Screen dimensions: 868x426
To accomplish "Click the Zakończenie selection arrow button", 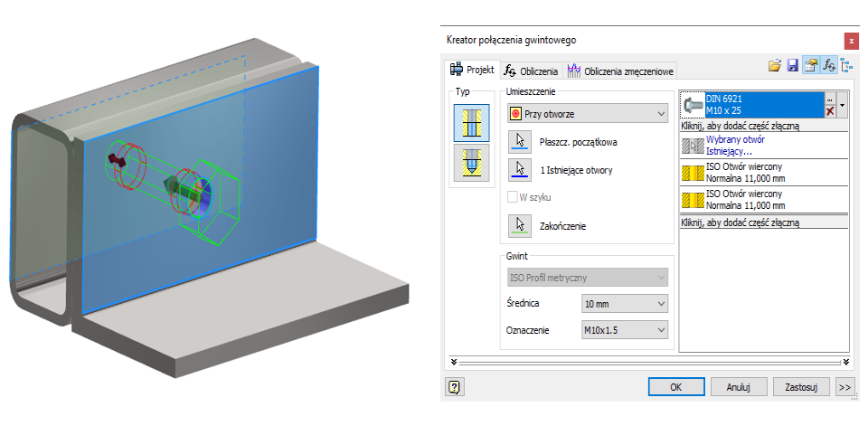I will tap(520, 226).
